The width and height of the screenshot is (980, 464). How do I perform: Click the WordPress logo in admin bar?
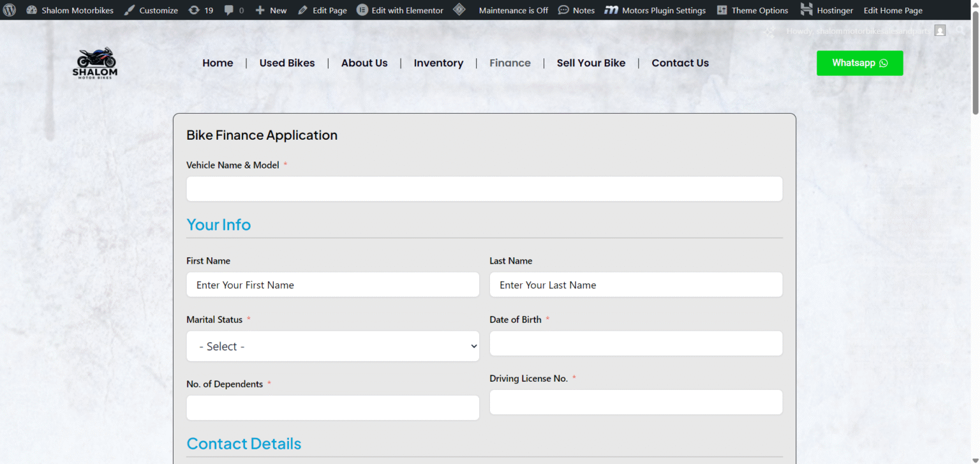[10, 10]
